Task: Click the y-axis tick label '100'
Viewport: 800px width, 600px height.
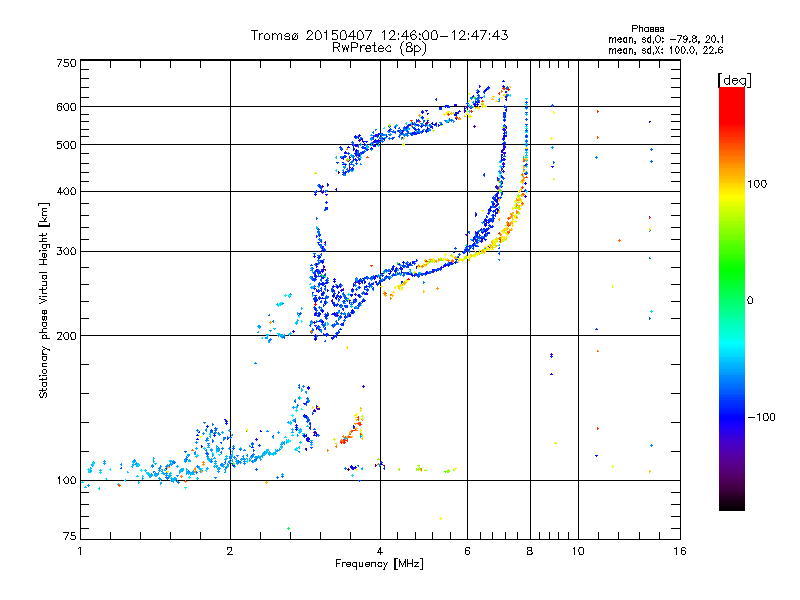Action: coord(66,481)
